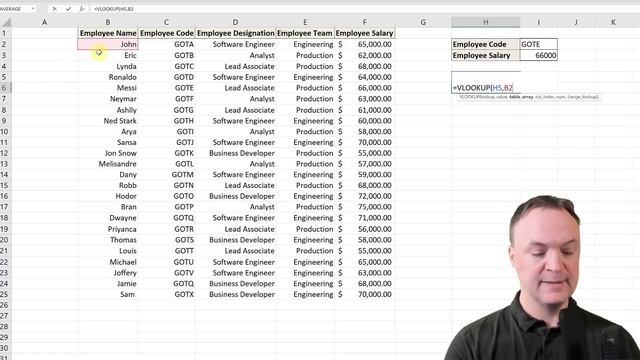640x360 pixels.
Task: Select the cell containing Sam
Action: point(108,294)
